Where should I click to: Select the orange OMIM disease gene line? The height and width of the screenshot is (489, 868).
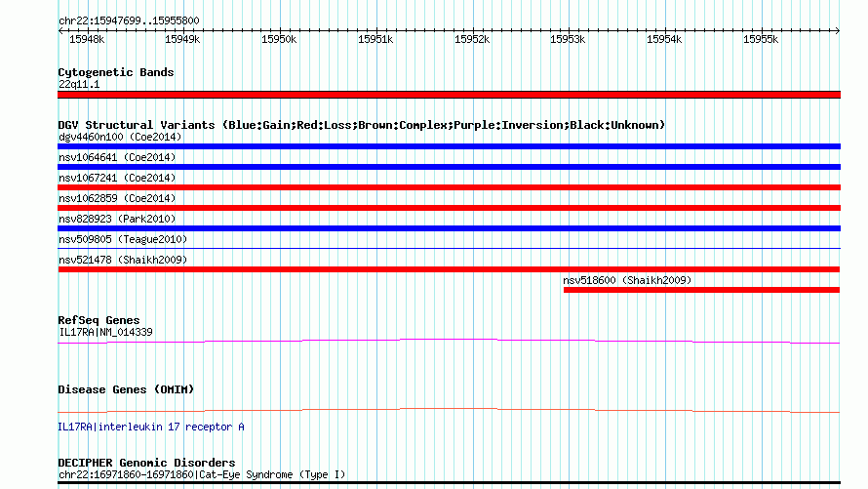pyautogui.click(x=449, y=410)
